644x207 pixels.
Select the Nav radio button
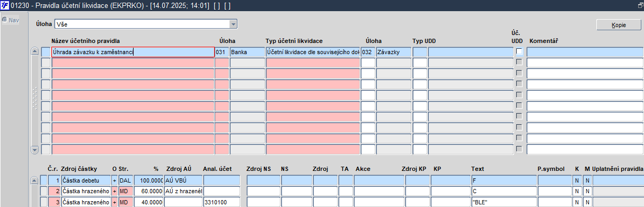pyautogui.click(x=4, y=20)
